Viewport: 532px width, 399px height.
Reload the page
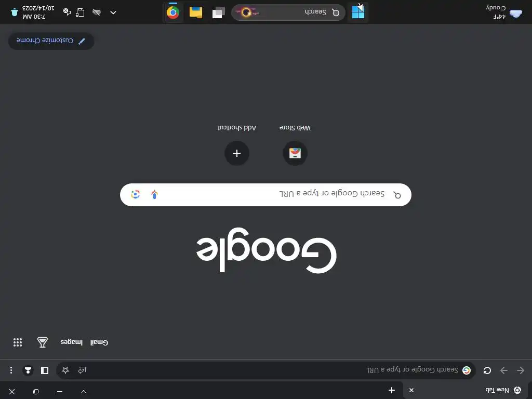coord(487,370)
